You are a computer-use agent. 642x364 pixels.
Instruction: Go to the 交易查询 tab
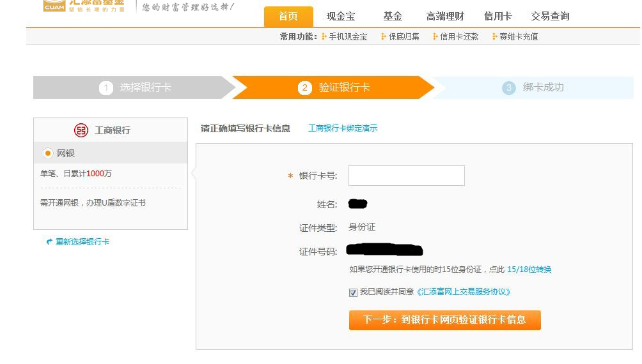coord(550,17)
